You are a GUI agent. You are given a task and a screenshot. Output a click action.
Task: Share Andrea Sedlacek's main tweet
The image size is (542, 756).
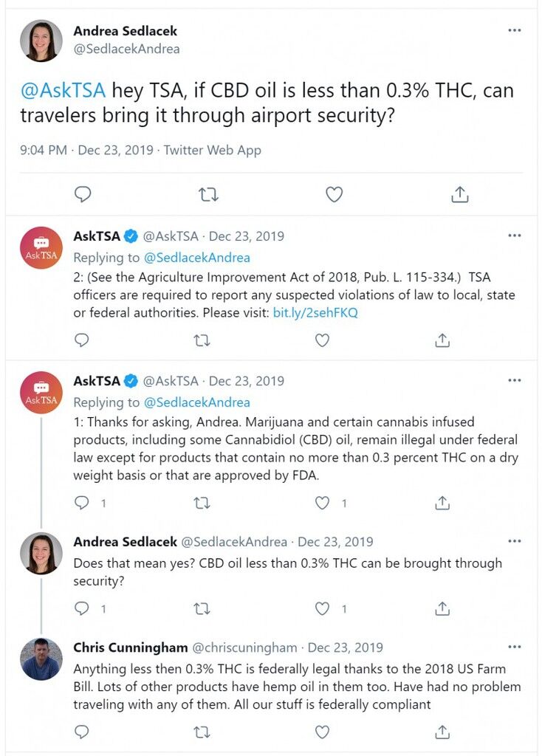459,194
